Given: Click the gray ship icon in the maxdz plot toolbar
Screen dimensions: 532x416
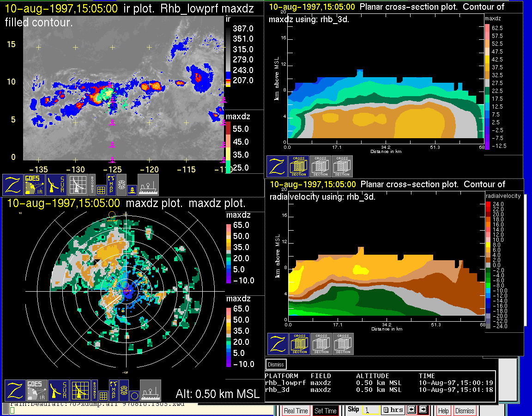Looking at the screenshot, I should (150, 391).
